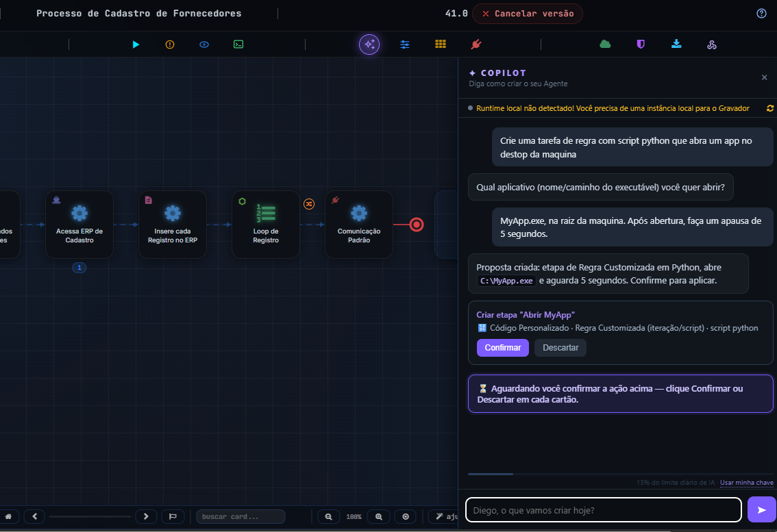Click the refresh runtime detection icon
Image resolution: width=777 pixels, height=532 pixels.
tap(770, 108)
